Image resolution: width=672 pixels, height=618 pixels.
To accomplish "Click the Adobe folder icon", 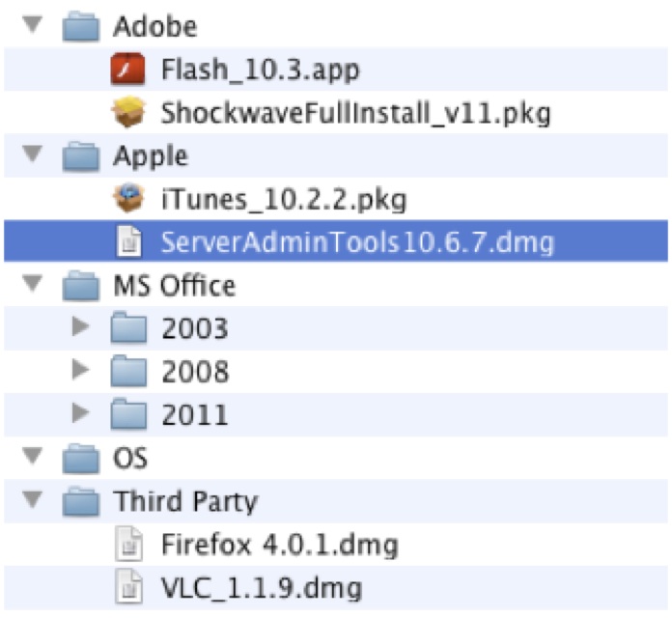I will [82, 27].
